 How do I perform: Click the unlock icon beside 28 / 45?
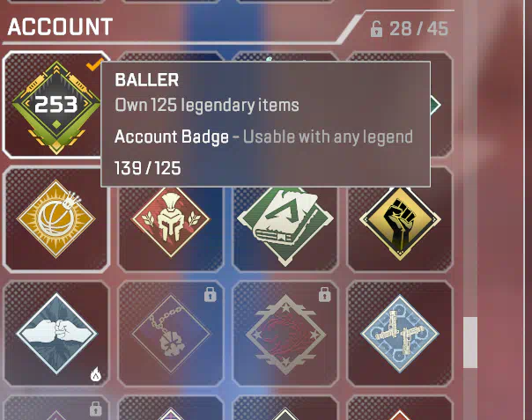click(x=376, y=29)
